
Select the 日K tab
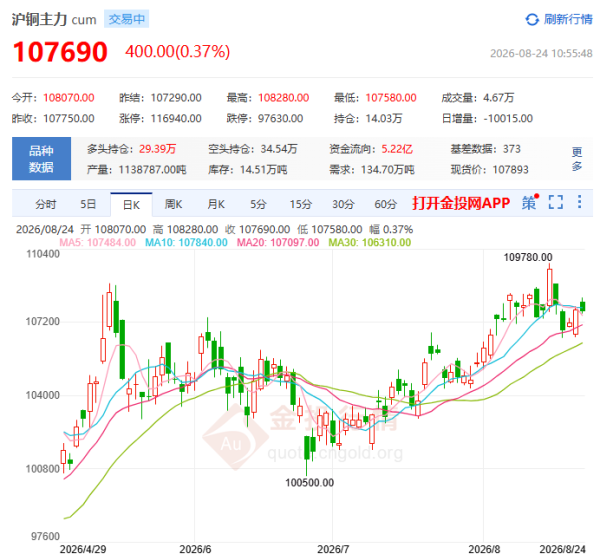131,205
